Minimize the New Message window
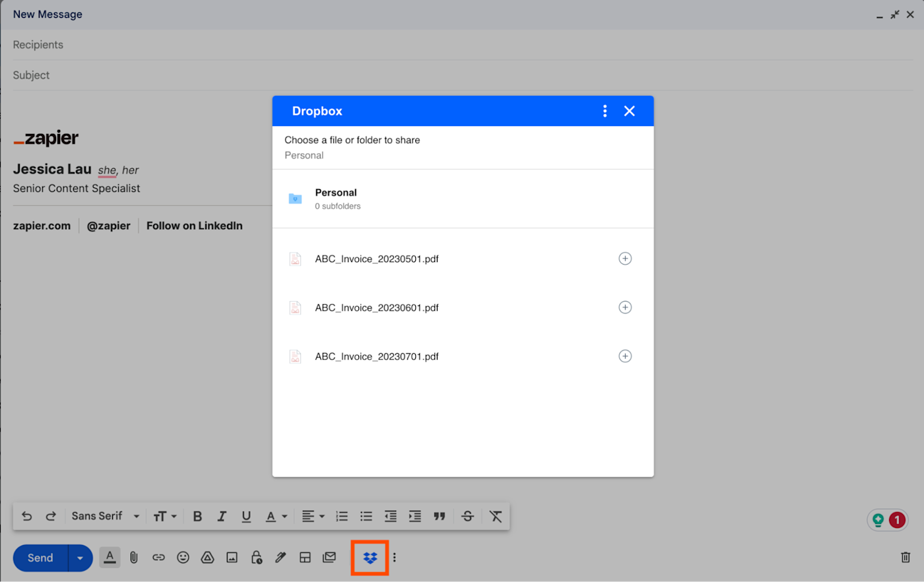This screenshot has width=924, height=582. pyautogui.click(x=880, y=15)
